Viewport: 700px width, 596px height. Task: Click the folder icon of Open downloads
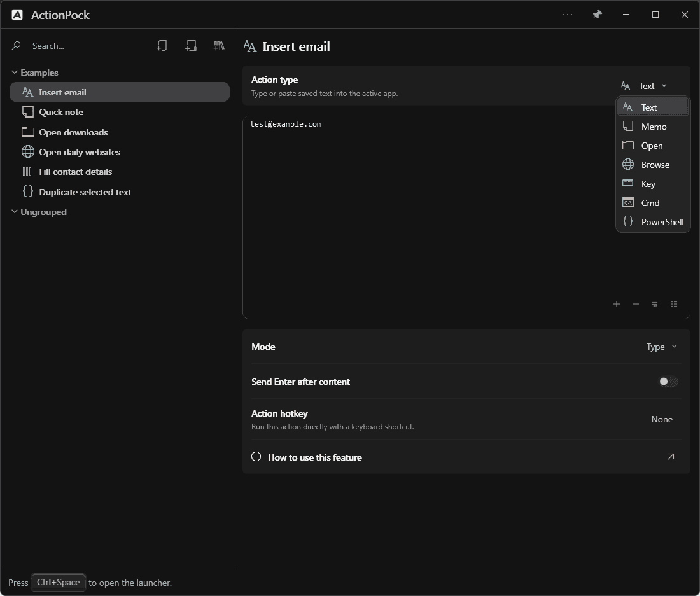coord(27,132)
